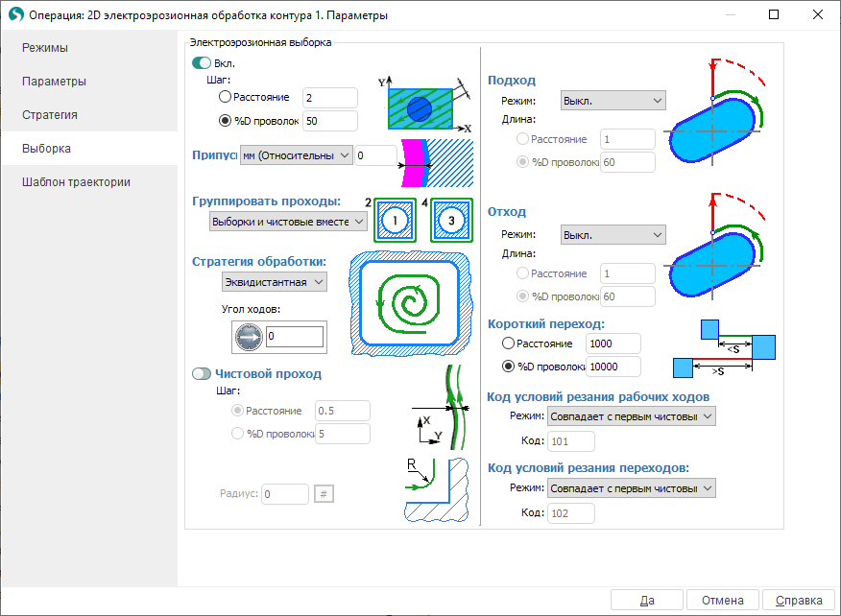Enable the Чистовой проход toggle
841x616 pixels.
pos(202,373)
